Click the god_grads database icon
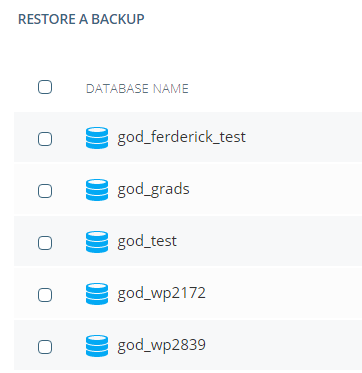The image size is (362, 373). (x=97, y=190)
